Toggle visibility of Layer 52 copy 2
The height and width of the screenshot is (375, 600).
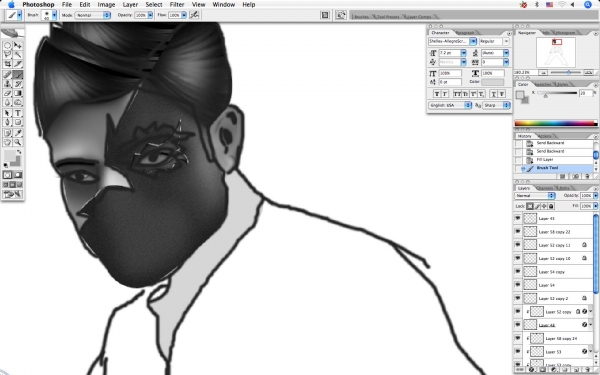[x=518, y=298]
